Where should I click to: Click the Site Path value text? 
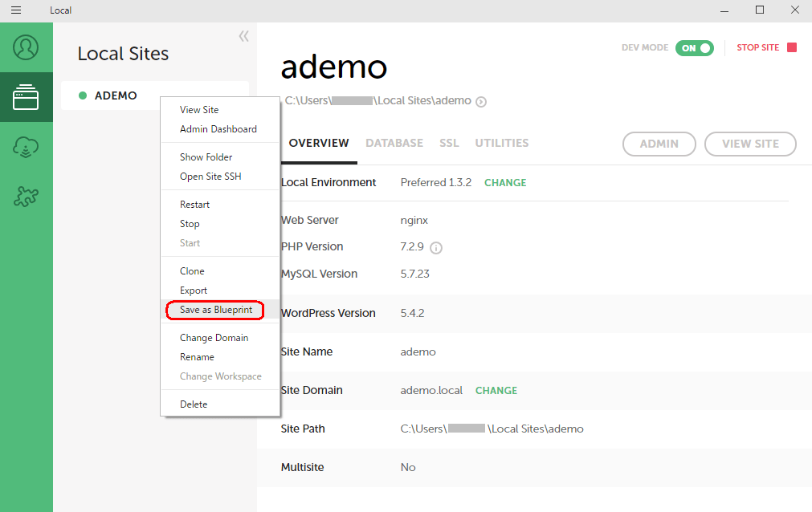point(492,429)
